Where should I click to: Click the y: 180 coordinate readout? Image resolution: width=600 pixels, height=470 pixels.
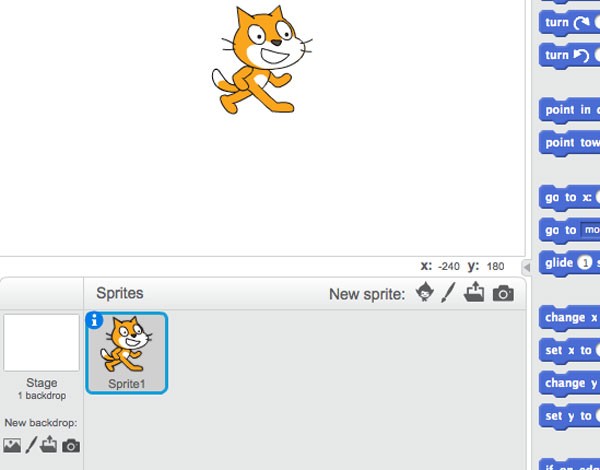tap(486, 266)
